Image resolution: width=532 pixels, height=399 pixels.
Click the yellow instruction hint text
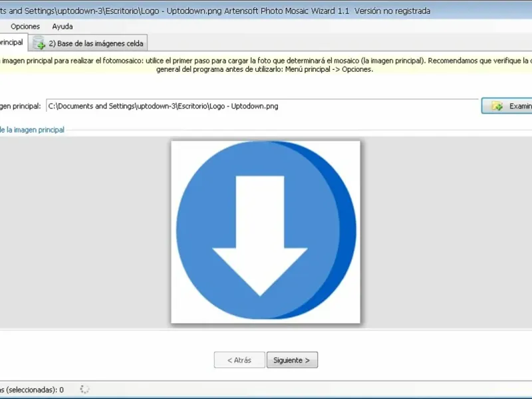click(265, 65)
